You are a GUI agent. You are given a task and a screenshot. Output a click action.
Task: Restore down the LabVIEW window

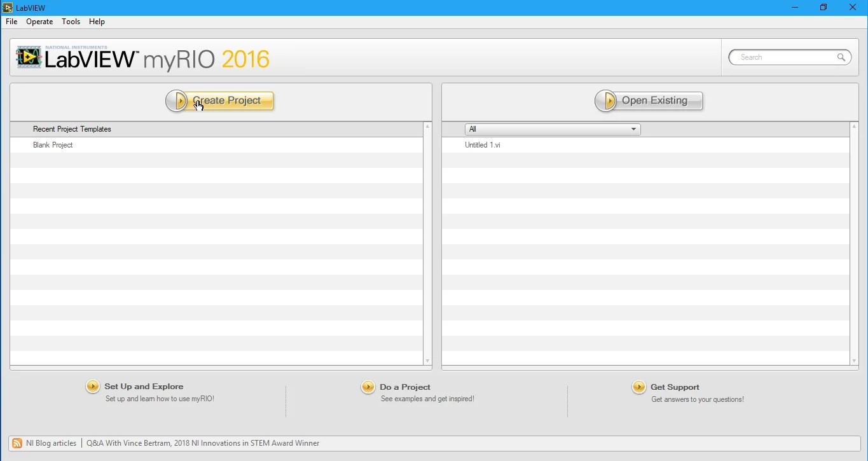pos(823,8)
